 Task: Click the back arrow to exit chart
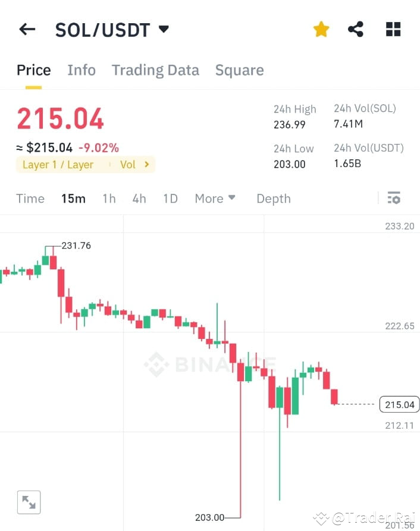click(27, 29)
